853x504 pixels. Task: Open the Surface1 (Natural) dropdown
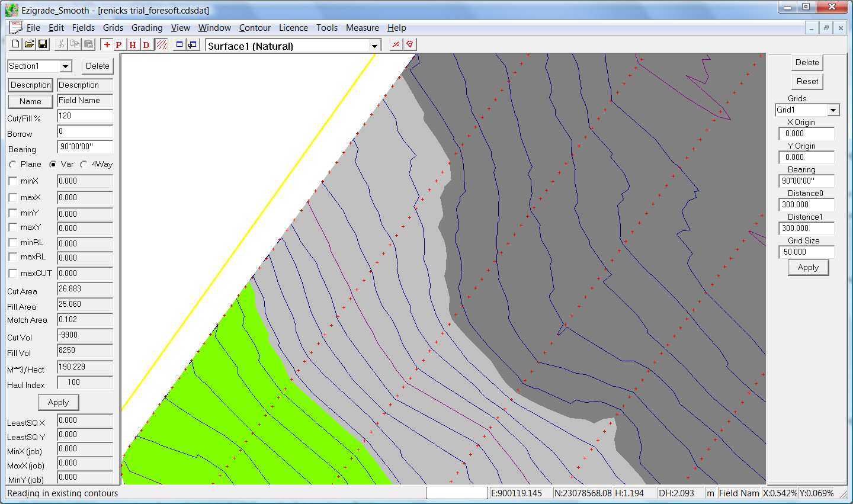374,46
